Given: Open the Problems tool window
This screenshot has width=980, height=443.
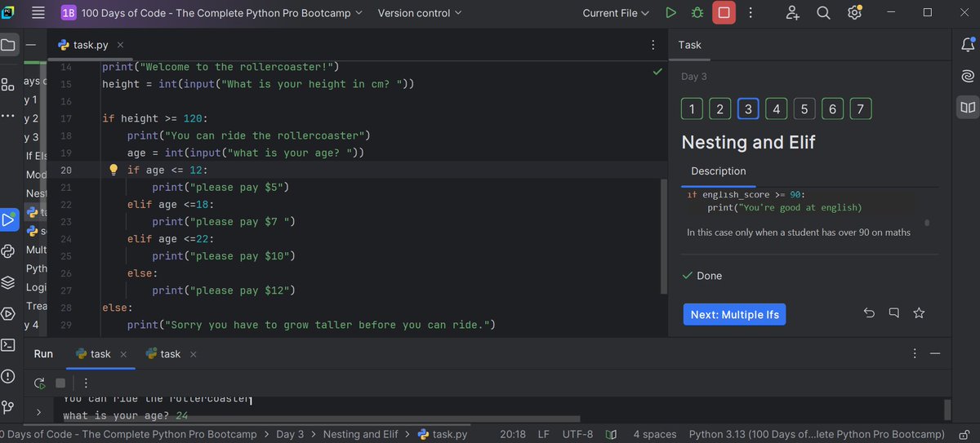Looking at the screenshot, I should tap(8, 376).
